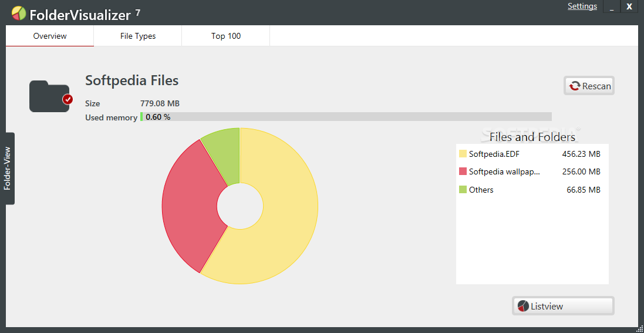The height and width of the screenshot is (333, 644).
Task: Click the yellow Softpedia.EDF legend swatch
Action: 463,154
